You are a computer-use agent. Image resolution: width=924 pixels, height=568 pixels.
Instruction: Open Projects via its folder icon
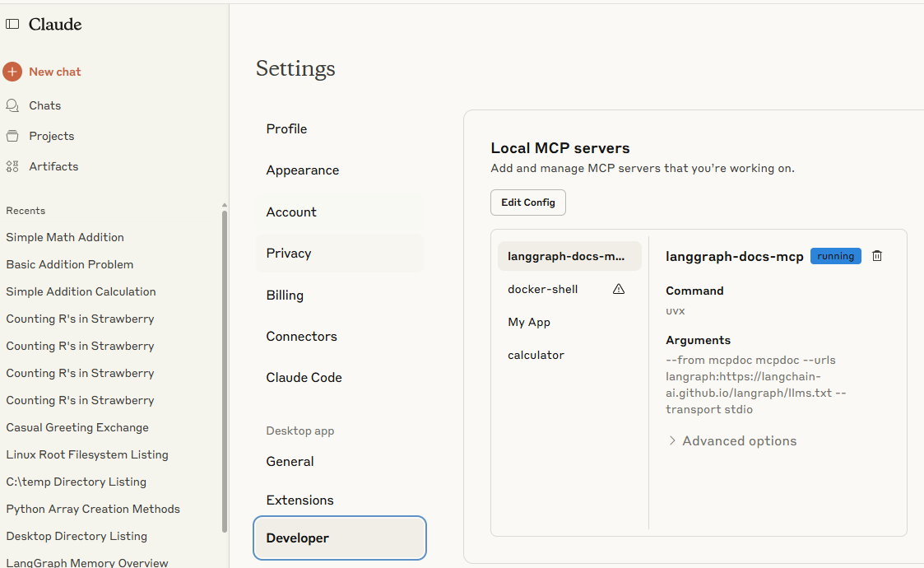coord(12,136)
